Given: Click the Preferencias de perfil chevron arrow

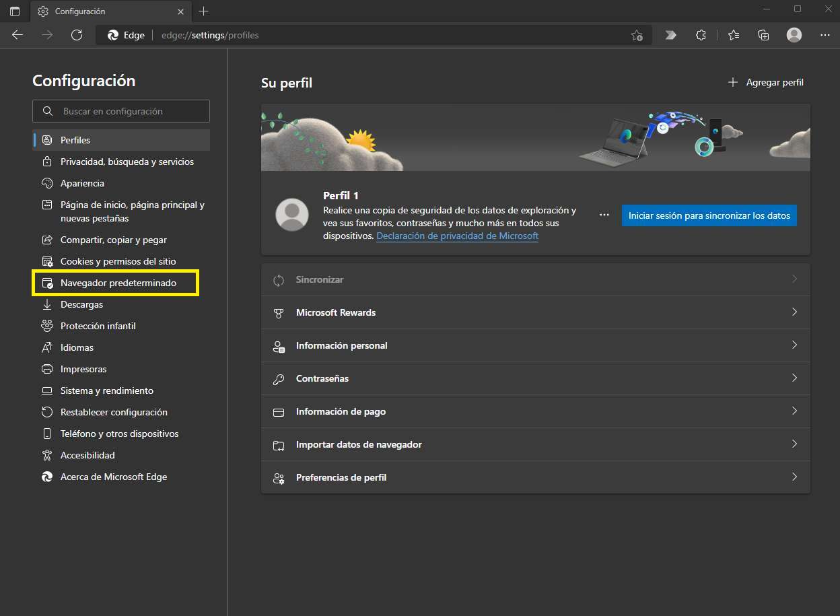Looking at the screenshot, I should (x=794, y=477).
